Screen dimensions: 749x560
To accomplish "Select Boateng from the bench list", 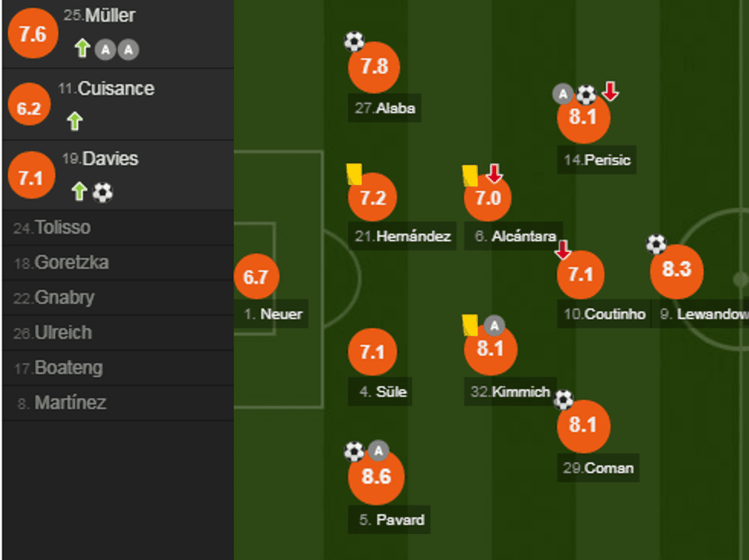I will click(x=67, y=368).
